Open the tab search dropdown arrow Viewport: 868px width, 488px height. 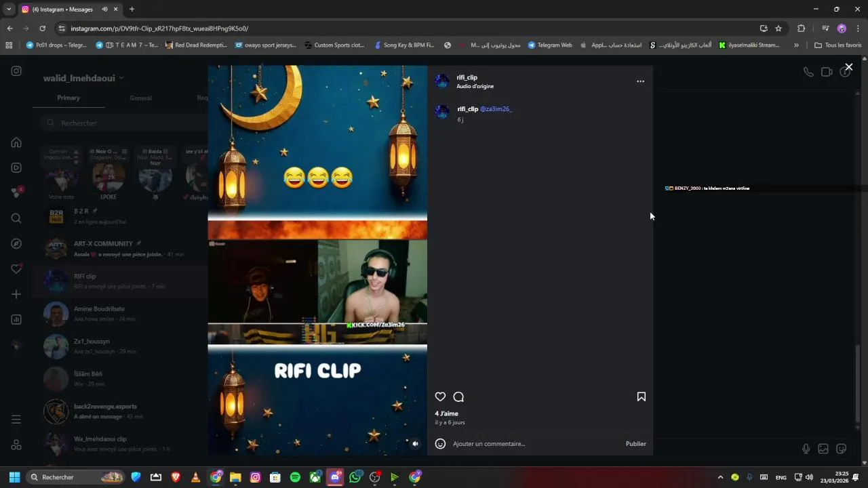8,9
